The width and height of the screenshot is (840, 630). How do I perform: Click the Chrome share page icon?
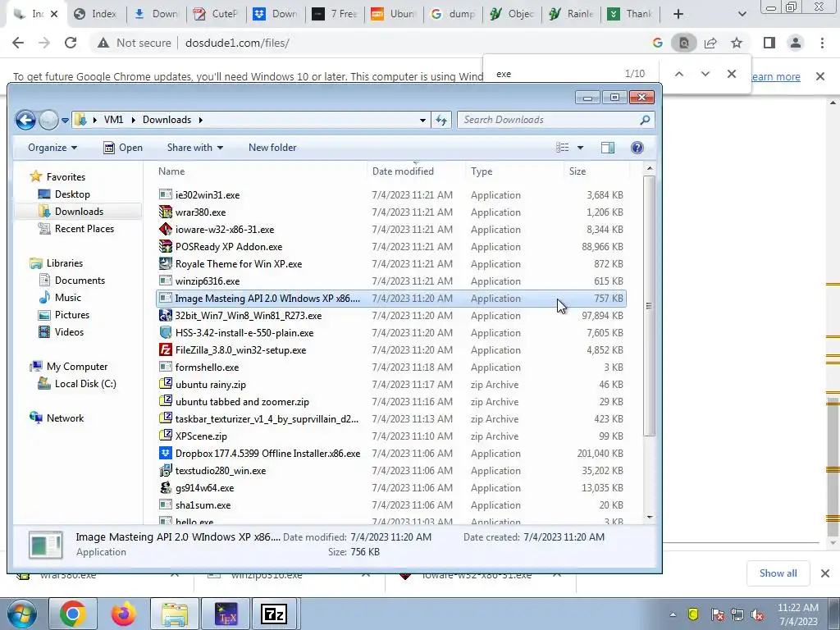(710, 43)
